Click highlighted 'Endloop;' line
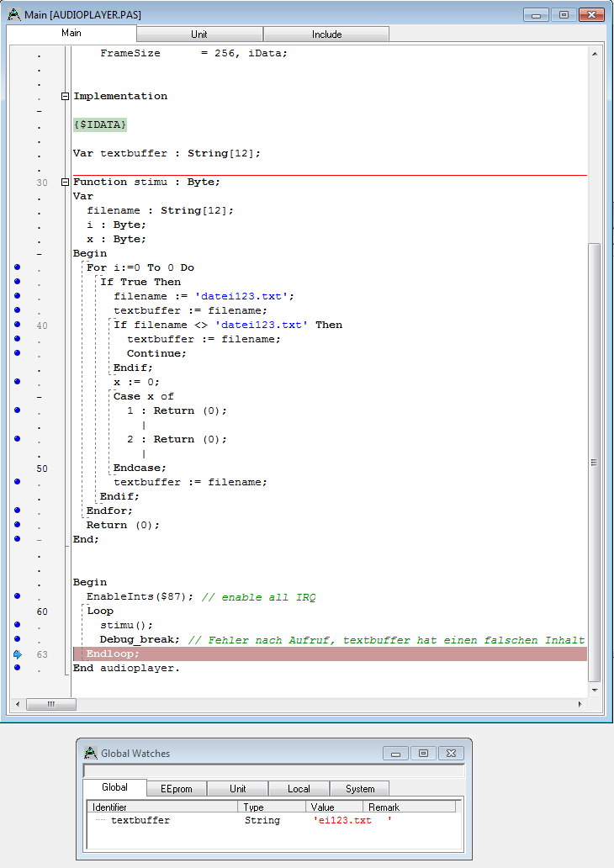 point(330,654)
